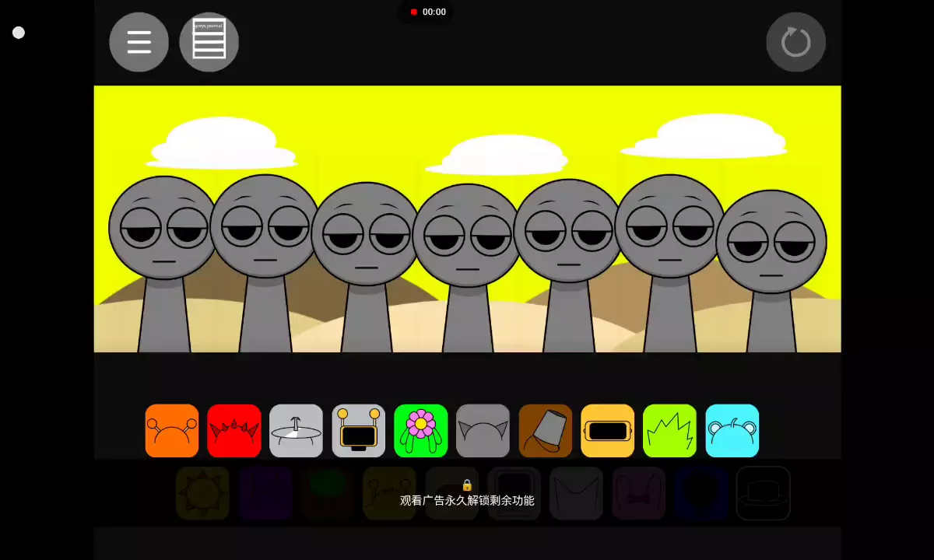Viewport: 934px width, 560px height.
Task: Select the gray cat ears icon
Action: [483, 431]
